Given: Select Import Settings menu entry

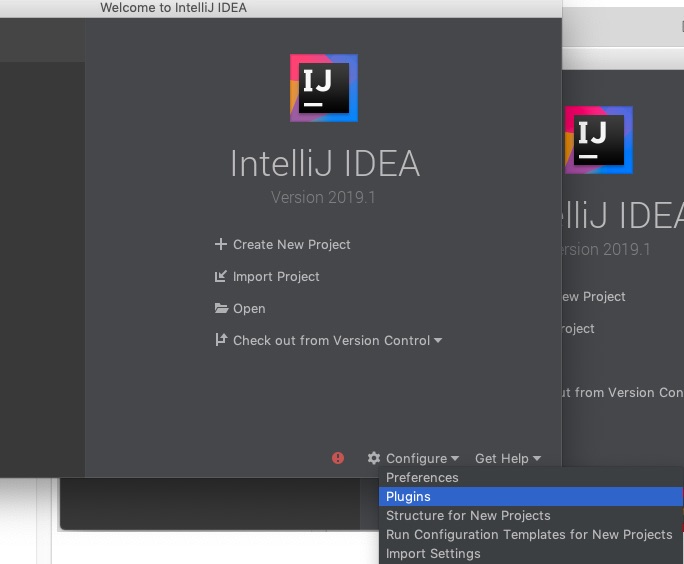Looking at the screenshot, I should 530,554.
